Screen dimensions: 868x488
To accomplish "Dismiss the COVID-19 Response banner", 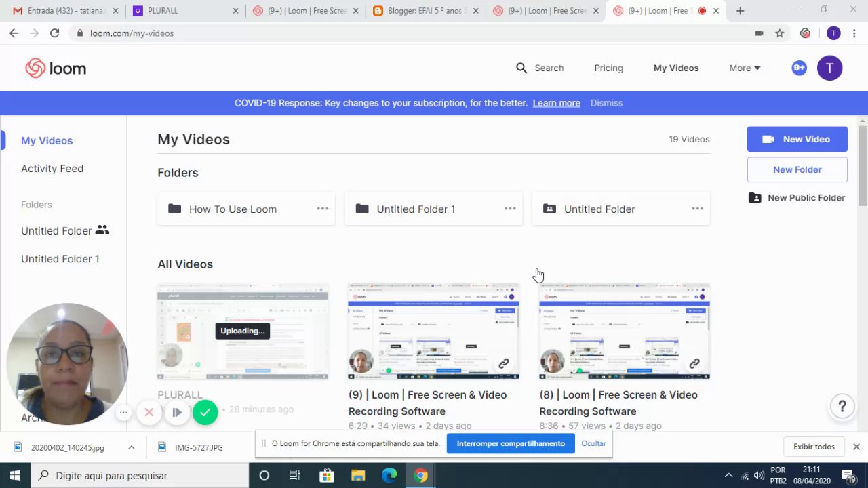I will pyautogui.click(x=606, y=103).
